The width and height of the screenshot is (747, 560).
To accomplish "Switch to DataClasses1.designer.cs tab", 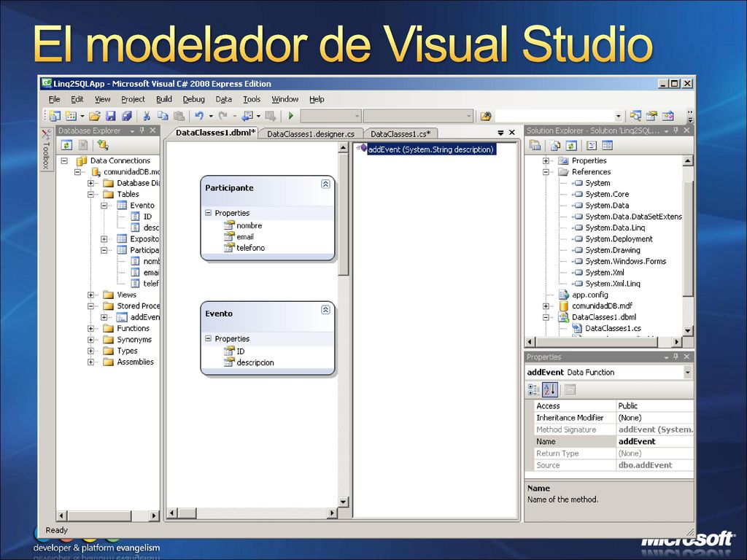I will click(311, 134).
